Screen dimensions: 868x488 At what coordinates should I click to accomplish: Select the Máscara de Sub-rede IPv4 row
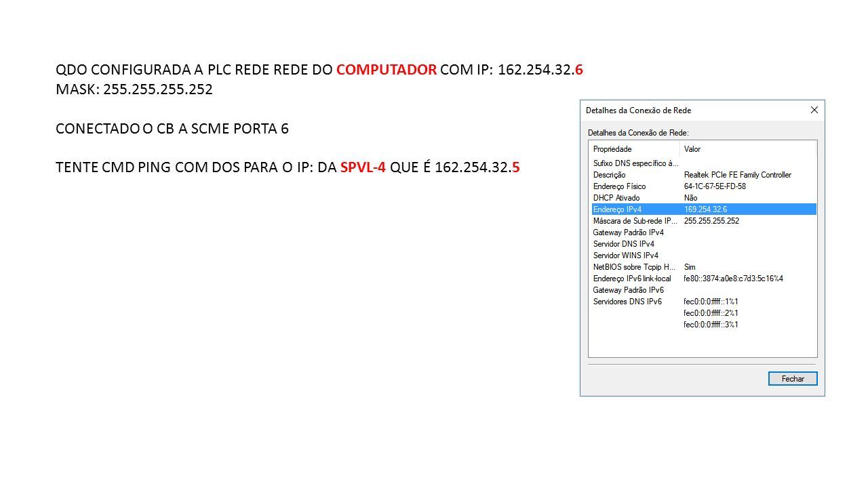[704, 221]
